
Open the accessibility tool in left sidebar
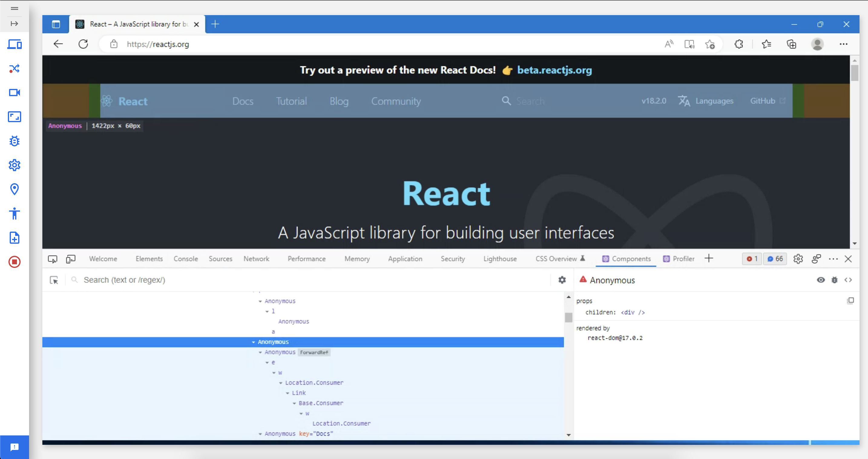click(x=15, y=213)
